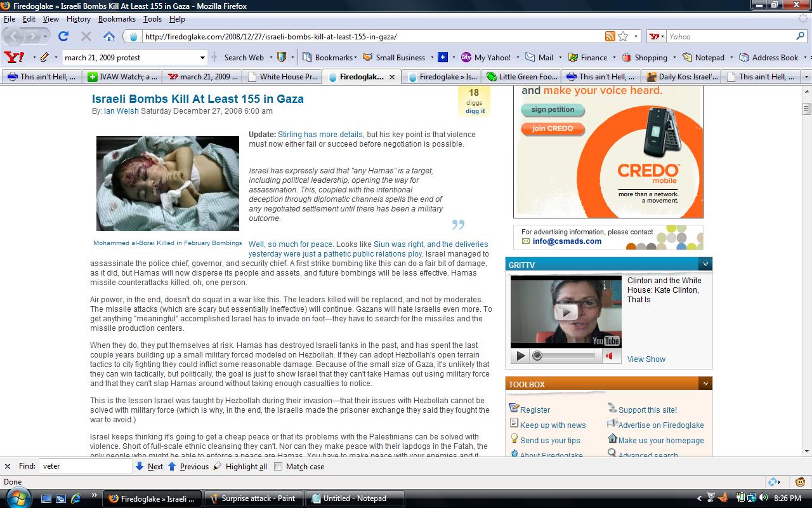This screenshot has width=812, height=508.
Task: Click the Yahoo! logo in toolbar
Action: point(14,57)
